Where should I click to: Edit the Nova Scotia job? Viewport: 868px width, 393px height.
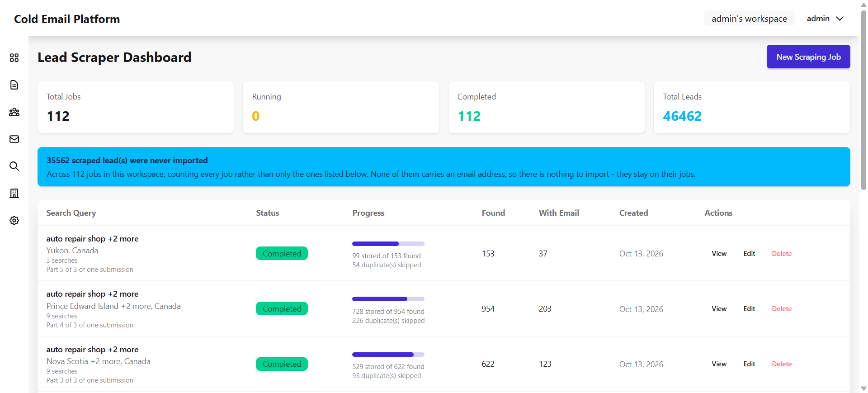(x=749, y=364)
